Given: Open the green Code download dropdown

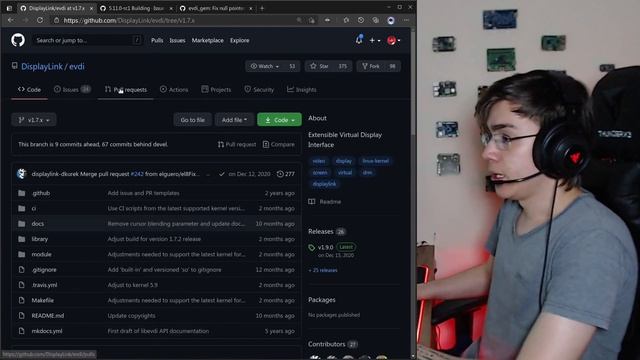Looking at the screenshot, I should click(x=280, y=120).
